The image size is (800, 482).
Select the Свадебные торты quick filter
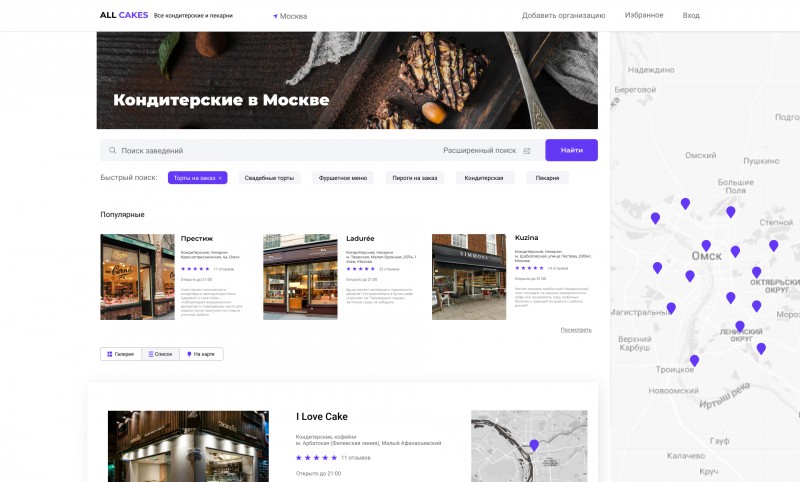point(269,178)
